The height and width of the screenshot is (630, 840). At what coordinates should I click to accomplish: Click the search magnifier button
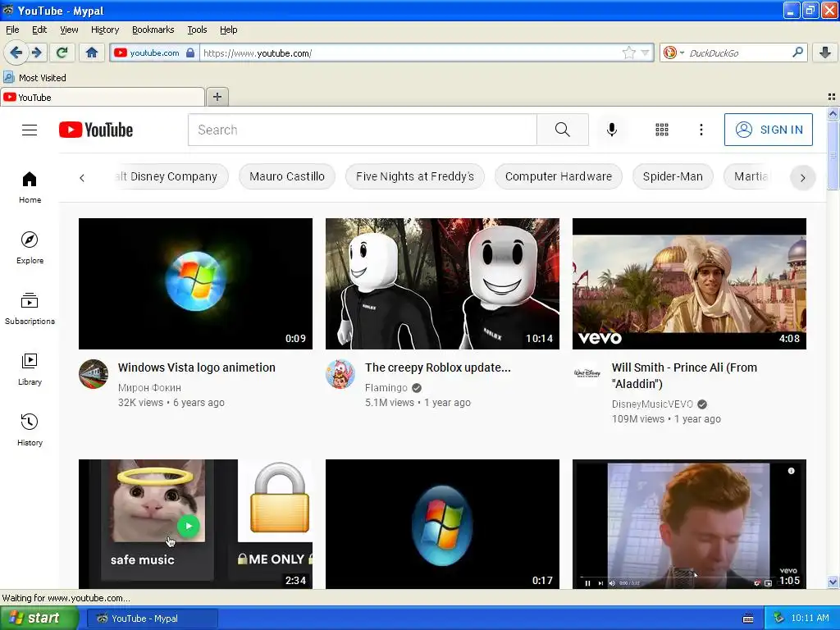(x=563, y=130)
